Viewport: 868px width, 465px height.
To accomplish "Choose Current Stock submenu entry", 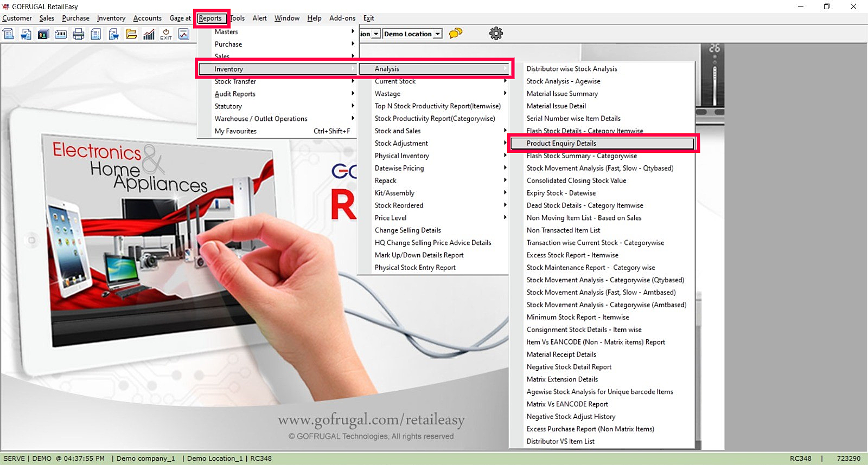I will (x=434, y=81).
